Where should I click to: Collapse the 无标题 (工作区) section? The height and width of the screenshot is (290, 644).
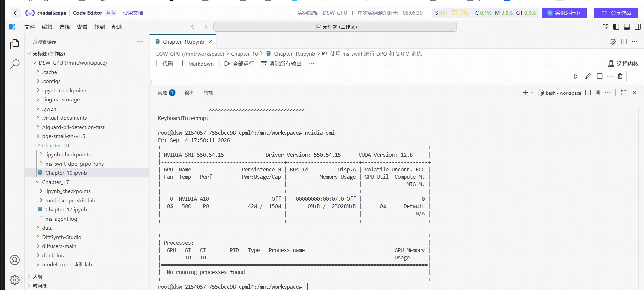[x=29, y=54]
